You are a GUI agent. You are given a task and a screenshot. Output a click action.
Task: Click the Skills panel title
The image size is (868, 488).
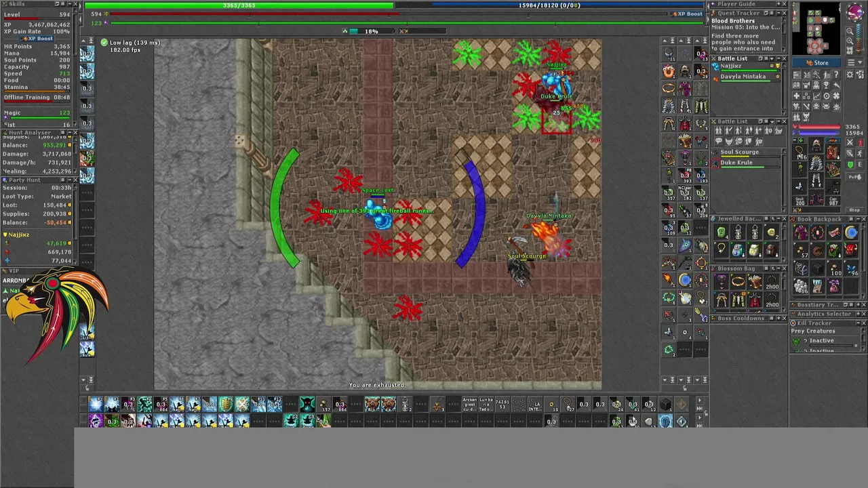(x=17, y=4)
